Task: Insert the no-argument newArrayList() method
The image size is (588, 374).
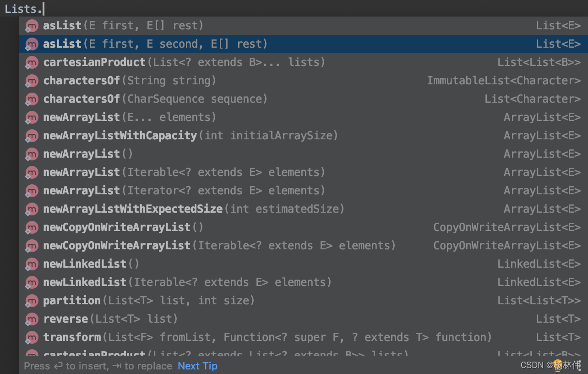Action: point(304,154)
